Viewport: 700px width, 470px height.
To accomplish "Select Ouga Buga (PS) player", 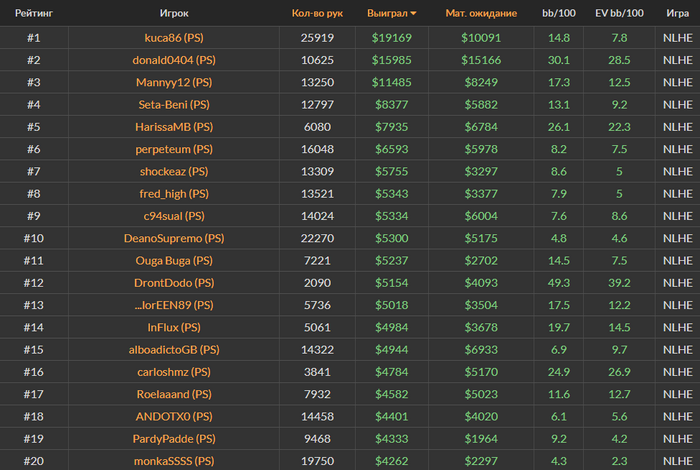I will [x=174, y=261].
